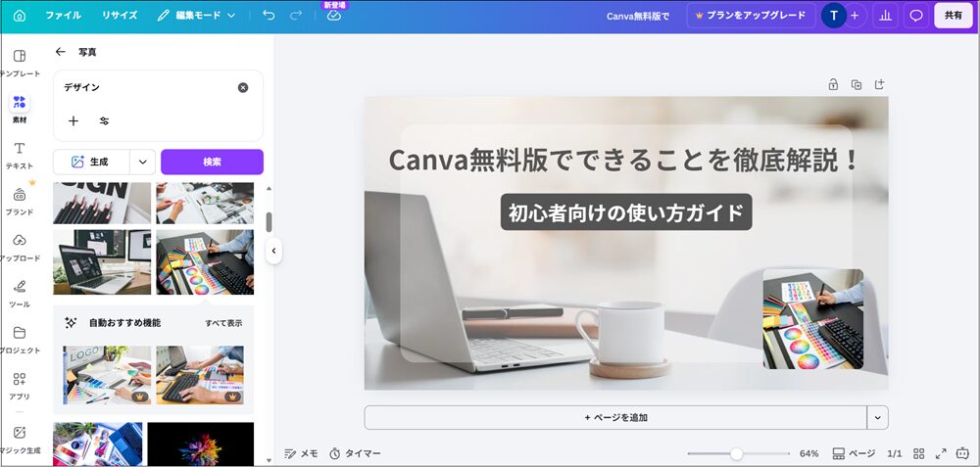The image size is (980, 467).
Task: Check cloud save status icon
Action: click(334, 16)
